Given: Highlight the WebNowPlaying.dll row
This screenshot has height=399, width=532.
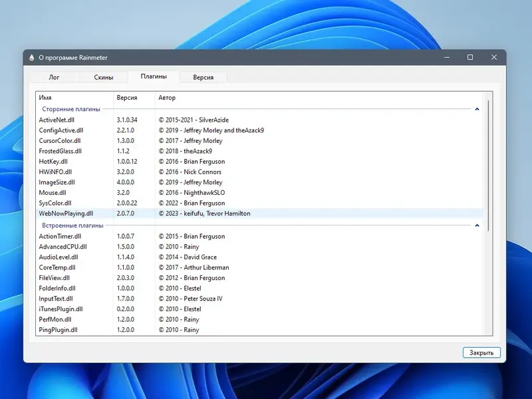Looking at the screenshot, I should [66, 213].
